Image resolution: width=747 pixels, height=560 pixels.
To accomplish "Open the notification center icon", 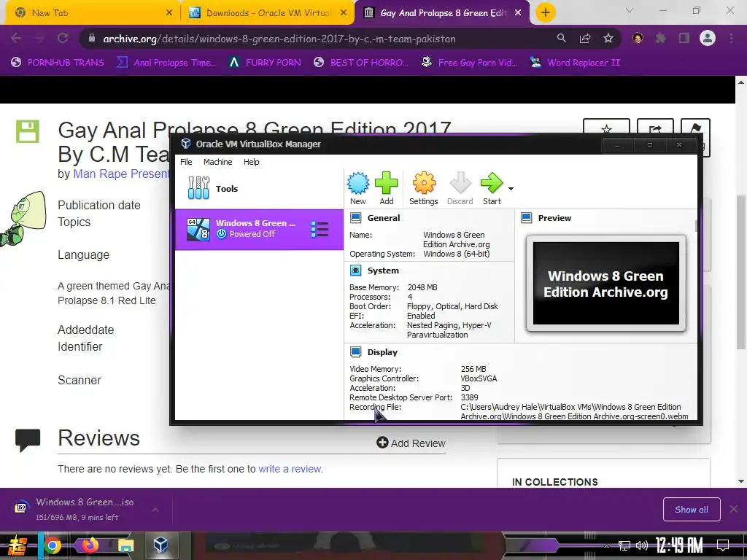I will pyautogui.click(x=723, y=545).
